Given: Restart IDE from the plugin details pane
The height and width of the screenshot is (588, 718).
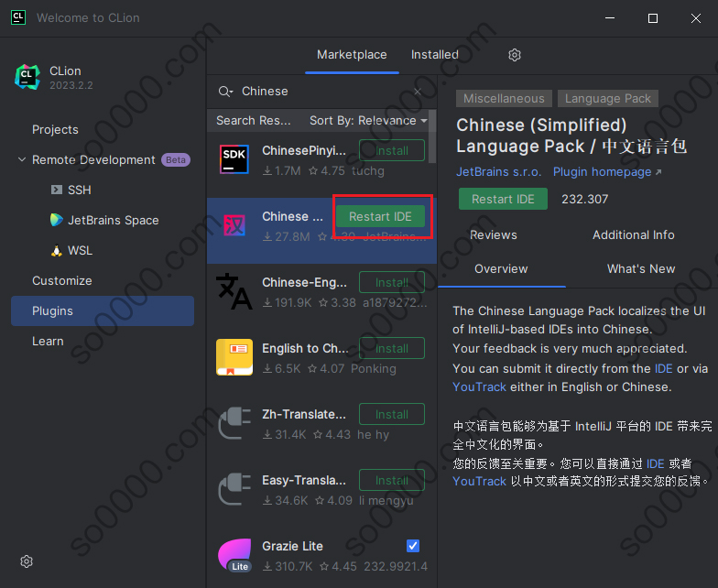Looking at the screenshot, I should click(x=503, y=200).
